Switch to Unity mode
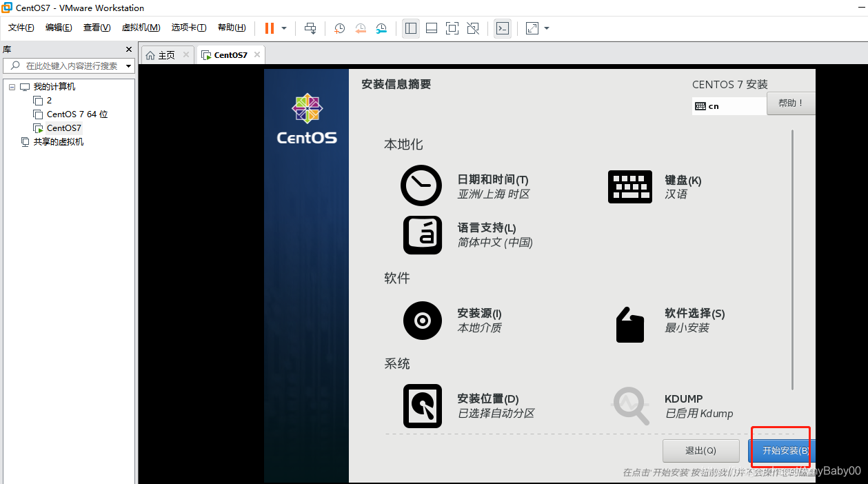The image size is (868, 484). (x=473, y=28)
